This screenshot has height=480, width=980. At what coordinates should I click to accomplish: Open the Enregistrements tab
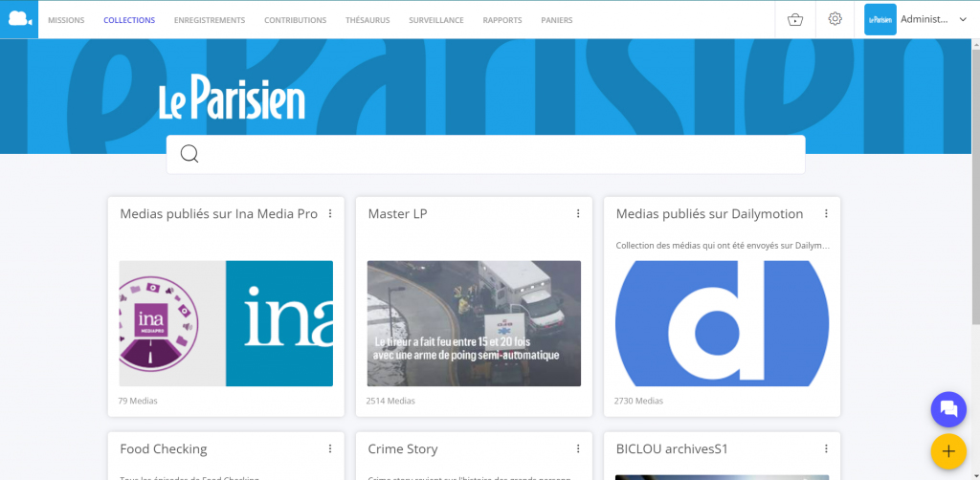click(210, 20)
